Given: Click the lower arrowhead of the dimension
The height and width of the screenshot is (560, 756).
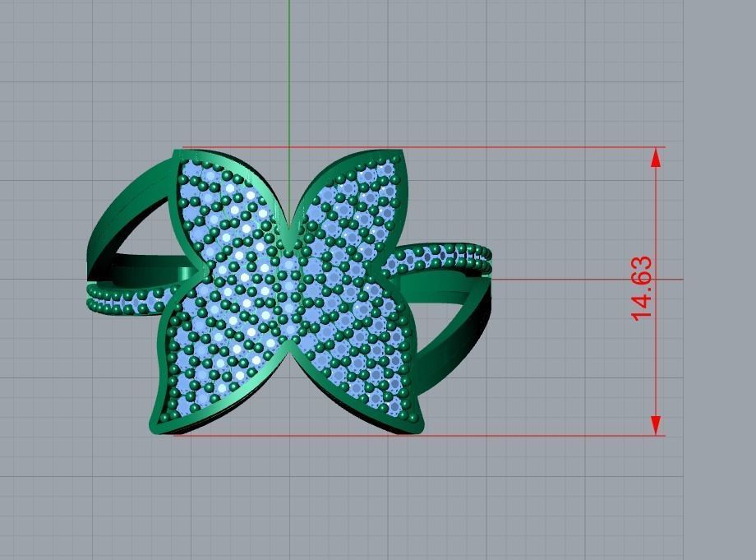Looking at the screenshot, I should pos(656,425).
